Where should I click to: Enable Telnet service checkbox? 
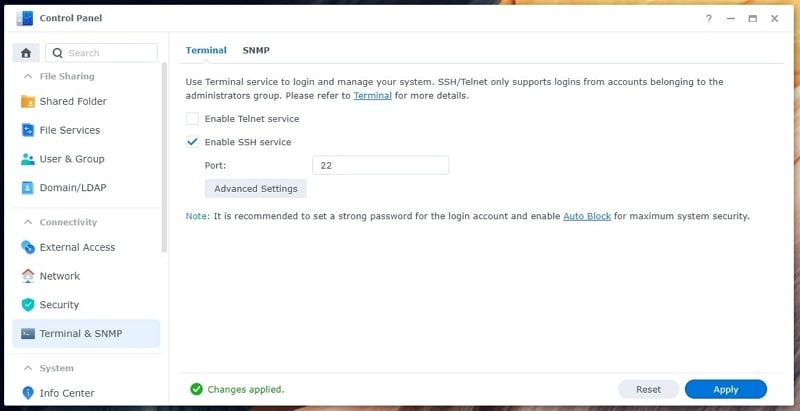192,119
